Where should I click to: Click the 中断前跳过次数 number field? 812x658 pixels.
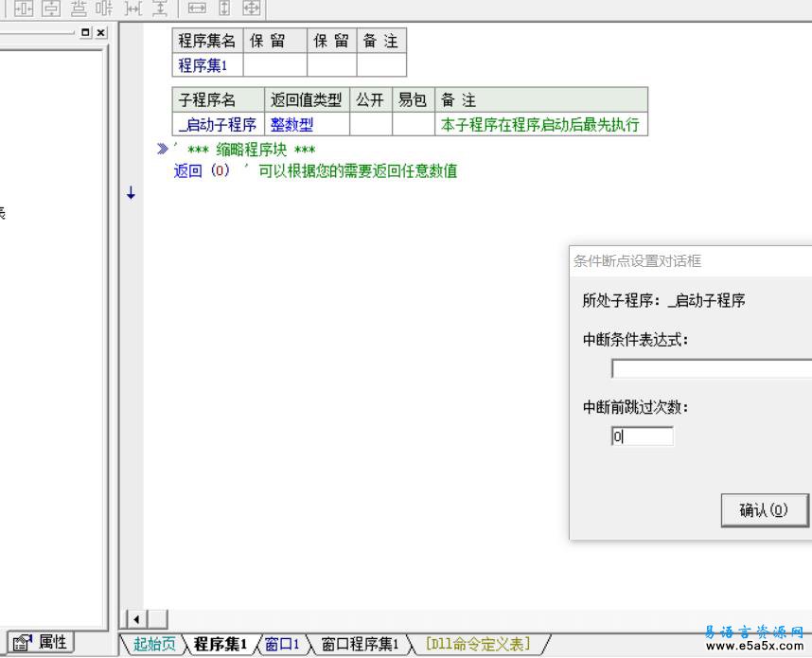(643, 436)
